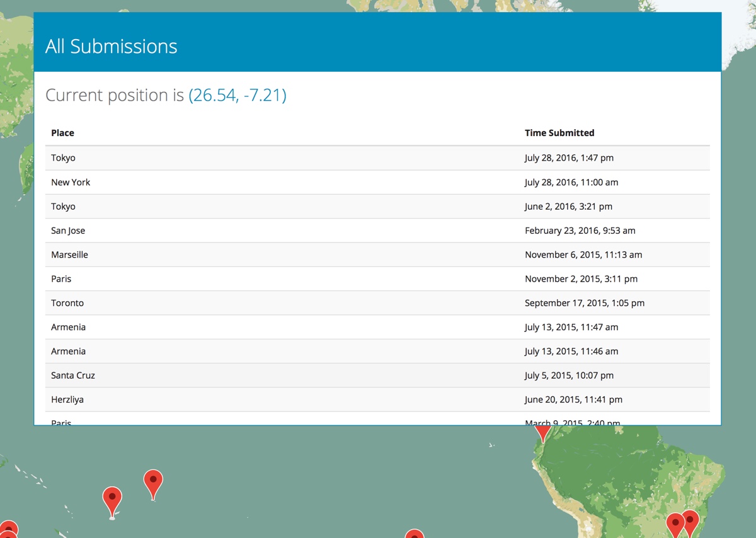
Task: Select the Marseille submission row
Action: (x=377, y=255)
